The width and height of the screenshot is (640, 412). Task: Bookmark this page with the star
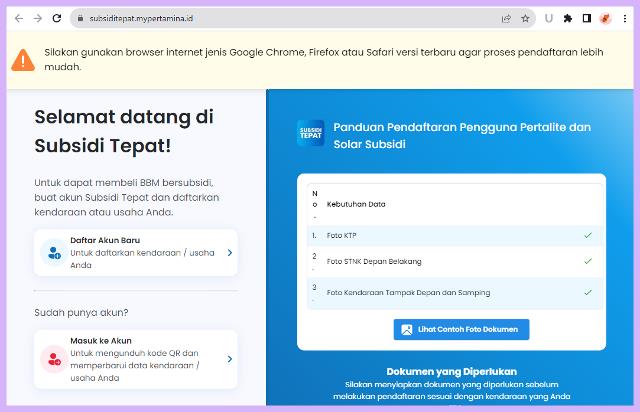[x=525, y=18]
